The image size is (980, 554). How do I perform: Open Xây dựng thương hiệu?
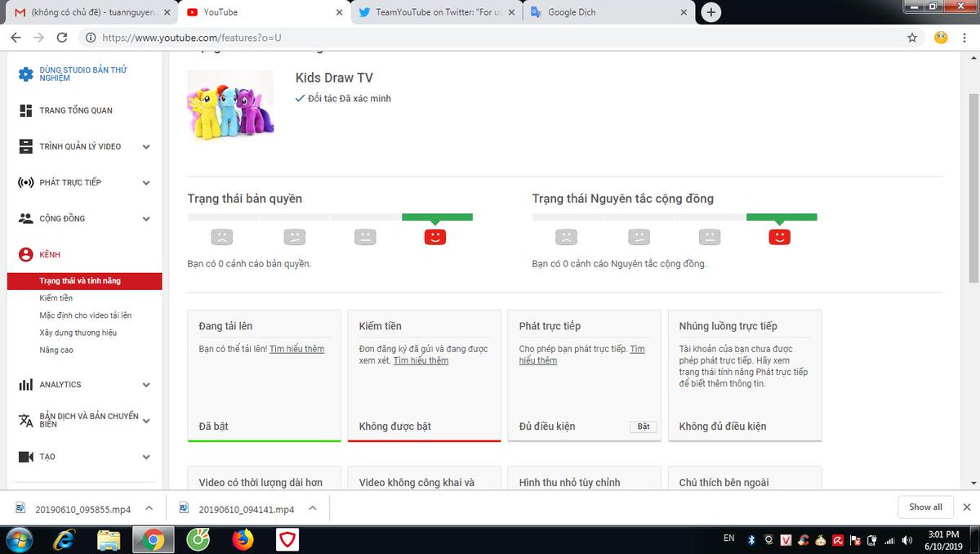[78, 333]
